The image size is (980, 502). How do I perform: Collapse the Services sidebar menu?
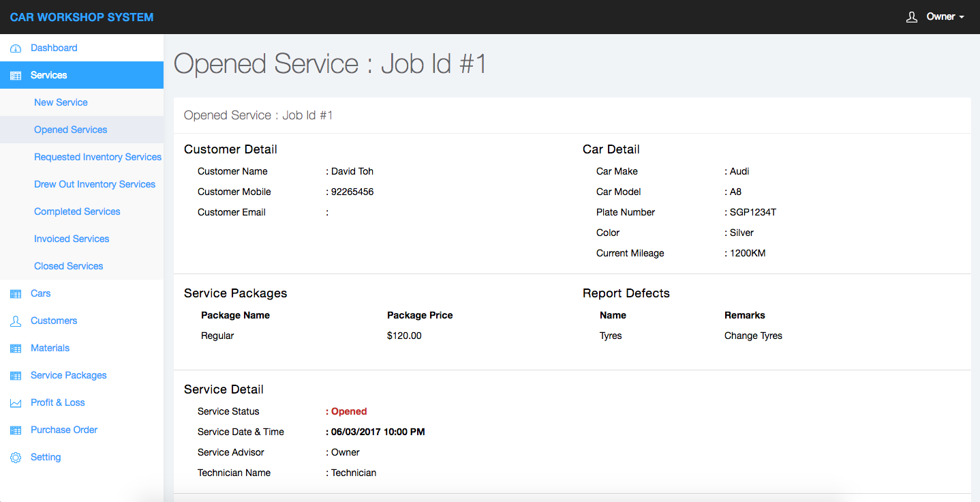(x=48, y=75)
